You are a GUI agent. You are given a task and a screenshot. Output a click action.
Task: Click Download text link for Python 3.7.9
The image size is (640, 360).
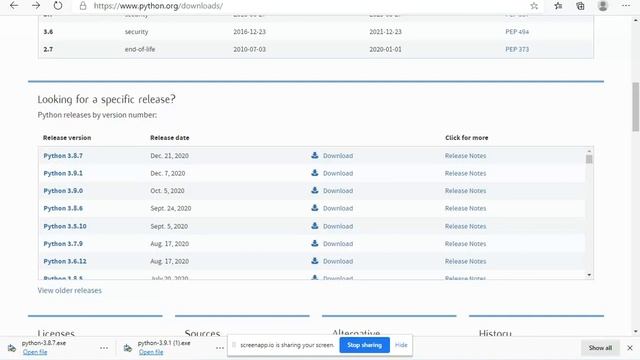[338, 244]
